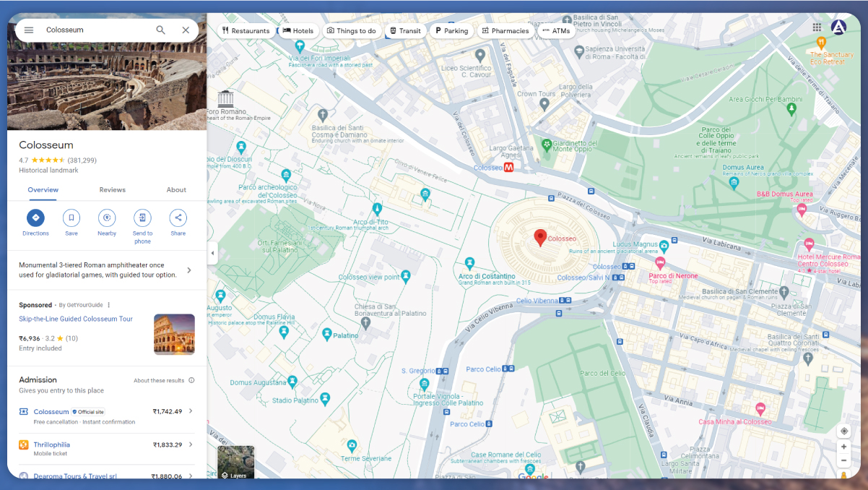Open Parco di Nerone pink marker
This screenshot has width=868, height=490.
[x=659, y=263]
